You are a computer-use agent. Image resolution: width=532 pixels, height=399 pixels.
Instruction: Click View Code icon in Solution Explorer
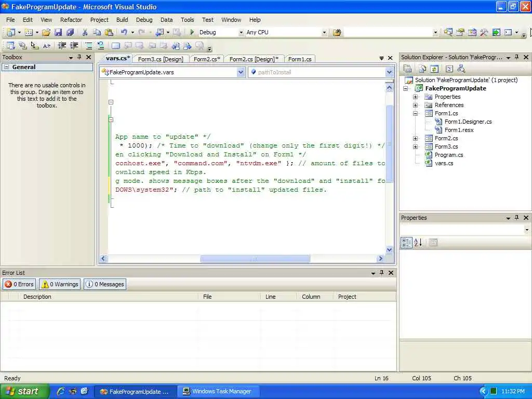coord(449,69)
